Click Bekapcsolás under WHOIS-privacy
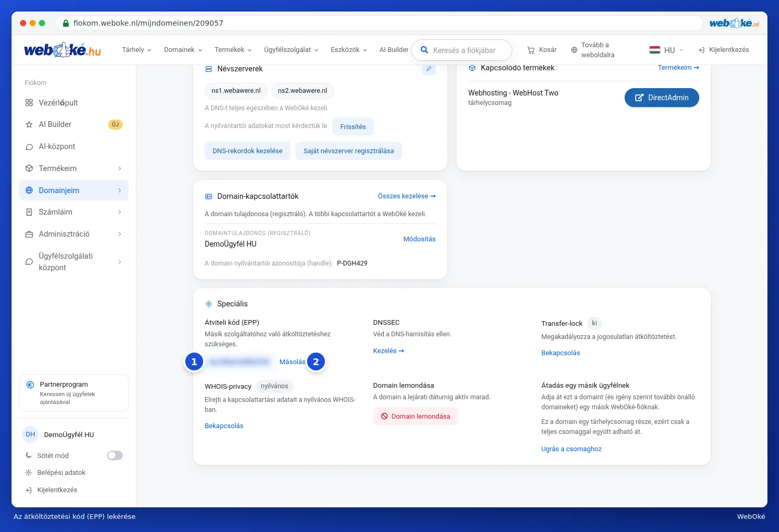 point(224,425)
